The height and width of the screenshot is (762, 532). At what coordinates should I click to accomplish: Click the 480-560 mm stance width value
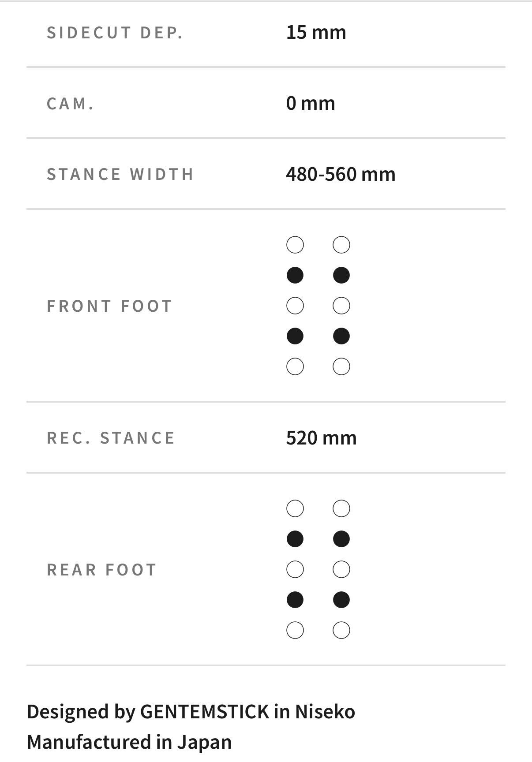point(341,174)
